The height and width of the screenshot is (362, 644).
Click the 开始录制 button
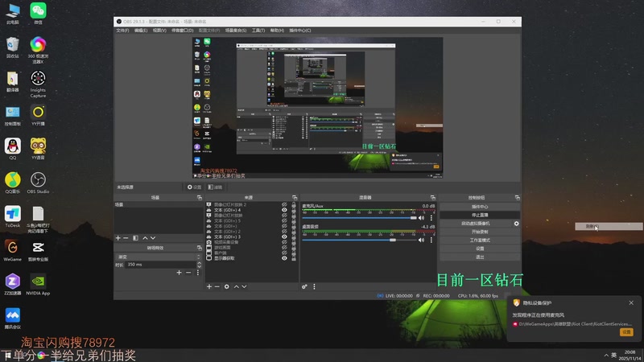click(x=480, y=232)
